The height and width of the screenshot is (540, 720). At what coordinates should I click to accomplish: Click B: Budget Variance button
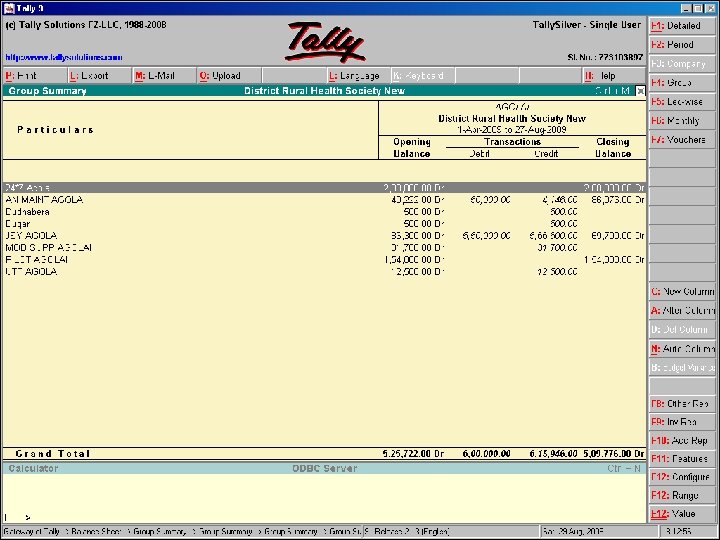[x=682, y=368]
